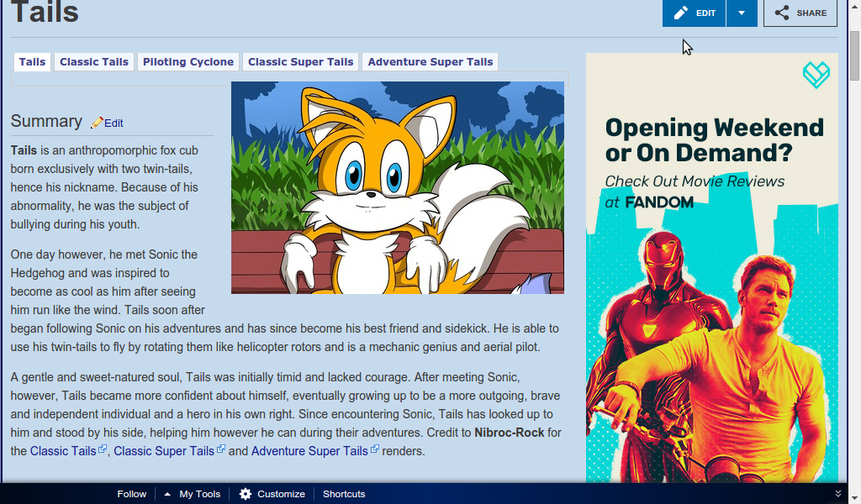Click the Customize gear icon
861x504 pixels.
pyautogui.click(x=246, y=494)
